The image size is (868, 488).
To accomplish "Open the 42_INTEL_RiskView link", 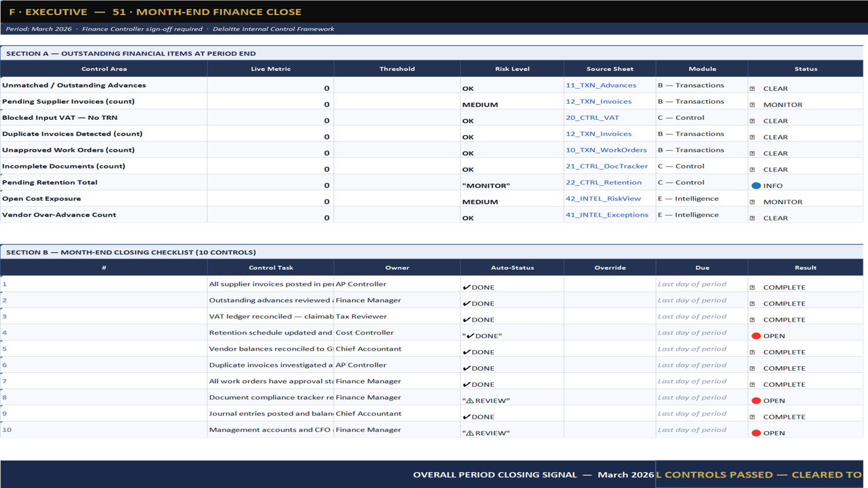I will pos(603,199).
